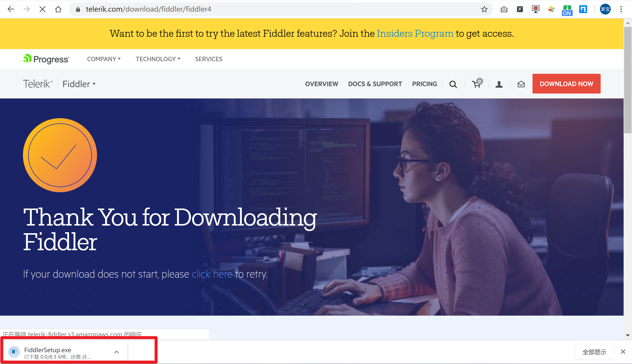Image resolution: width=632 pixels, height=364 pixels.
Task: Toggle the green ON extension icon
Action: [567, 10]
